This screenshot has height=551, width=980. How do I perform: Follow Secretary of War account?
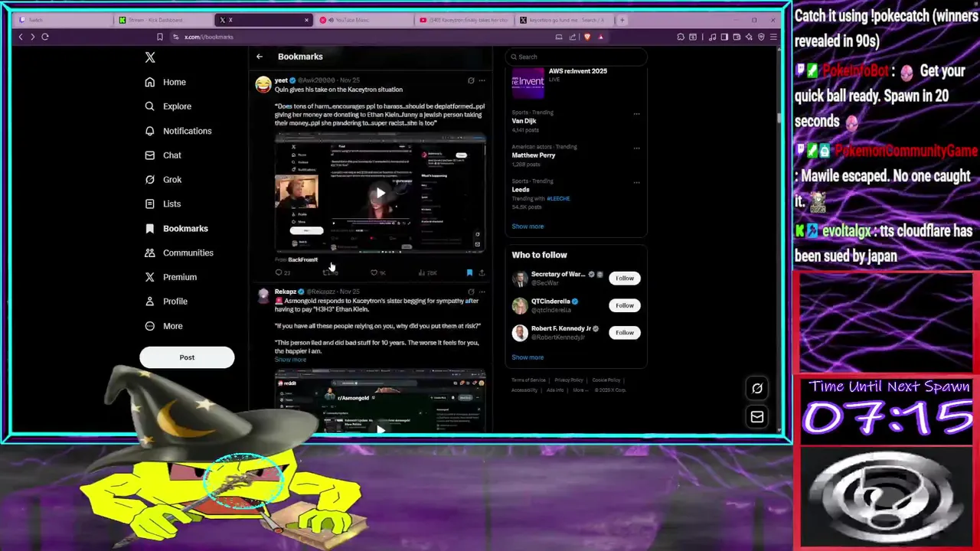[x=625, y=278]
